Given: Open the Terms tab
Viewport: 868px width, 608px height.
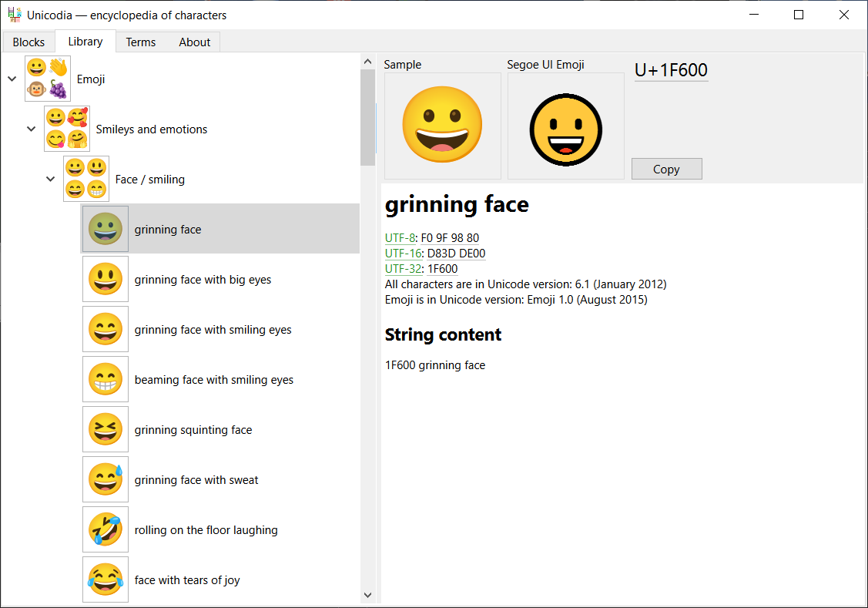Looking at the screenshot, I should click(140, 42).
